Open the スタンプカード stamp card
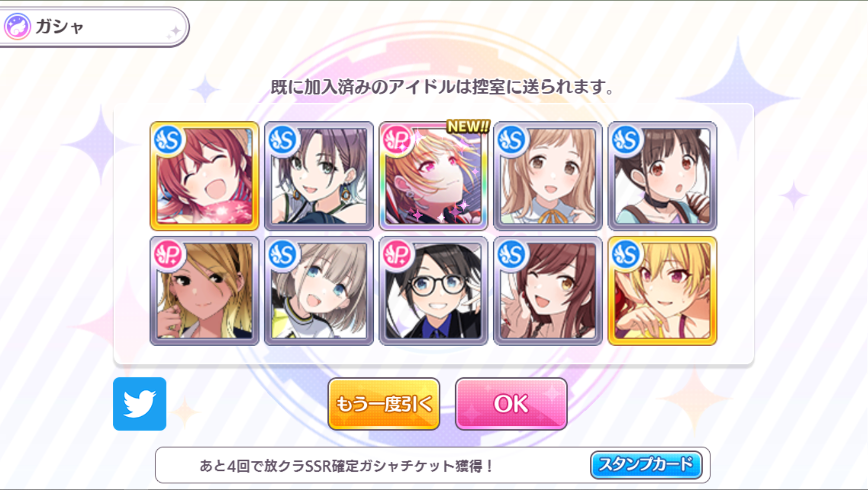This screenshot has height=490, width=868. point(646,464)
